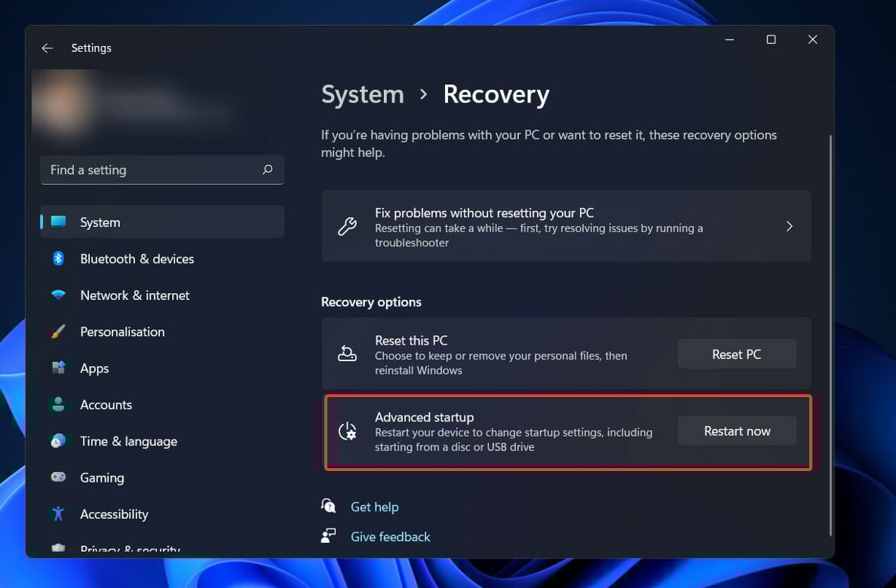This screenshot has width=896, height=588.
Task: Click System in the breadcrumb path
Action: coord(362,94)
